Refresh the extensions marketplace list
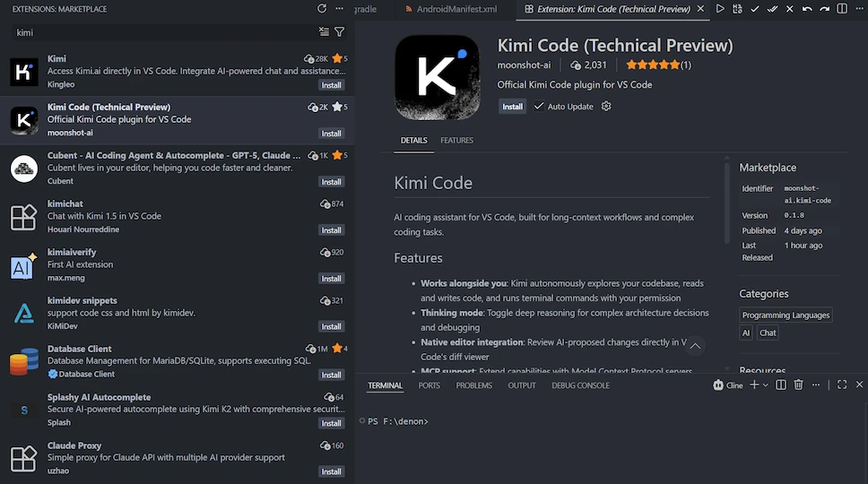This screenshot has width=868, height=484. coord(322,9)
